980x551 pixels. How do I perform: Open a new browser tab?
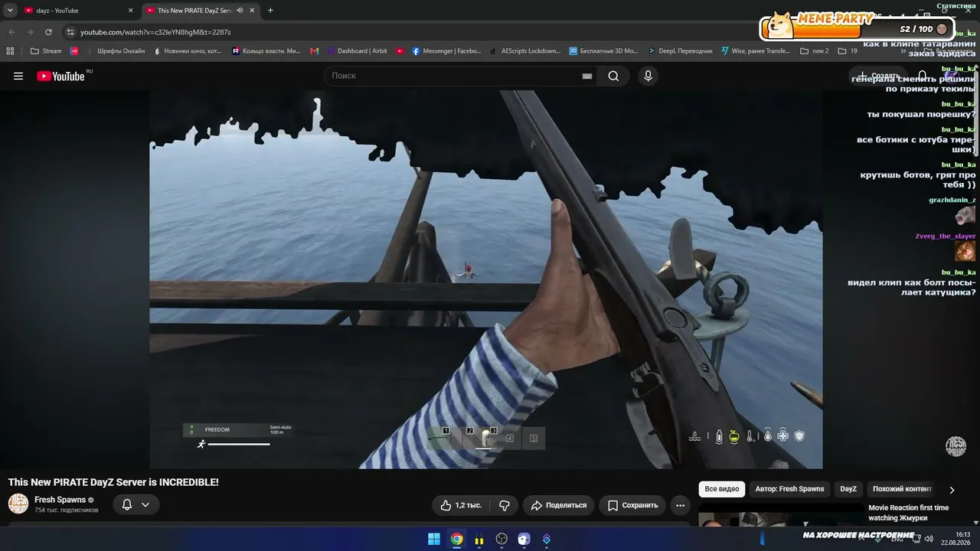tap(270, 11)
